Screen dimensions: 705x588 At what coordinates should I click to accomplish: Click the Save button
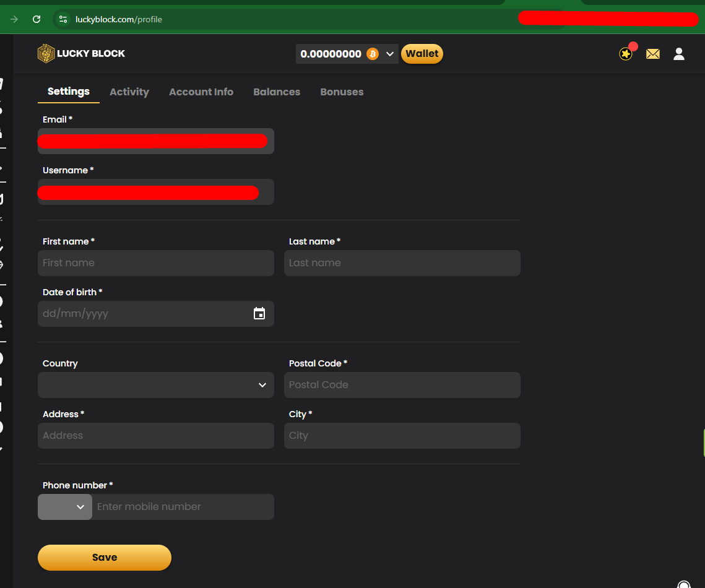105,558
